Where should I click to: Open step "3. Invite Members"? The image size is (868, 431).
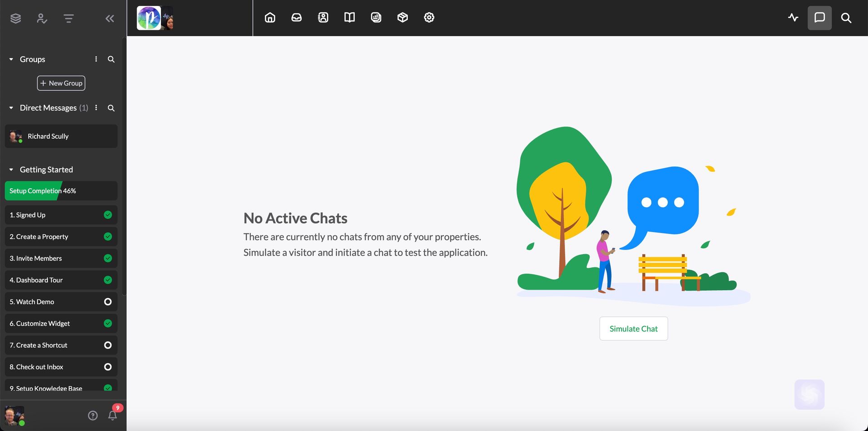61,258
